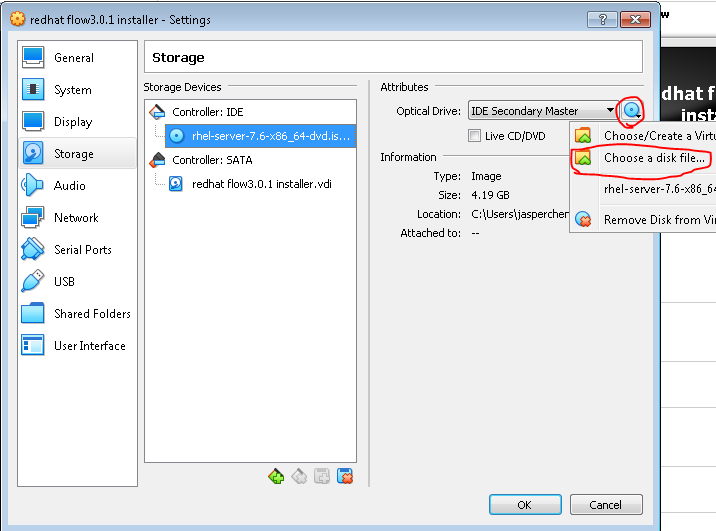Viewport: 716px width, 531px height.
Task: Select the rhel-server-7.6 dvd iso entry
Action: click(x=260, y=136)
